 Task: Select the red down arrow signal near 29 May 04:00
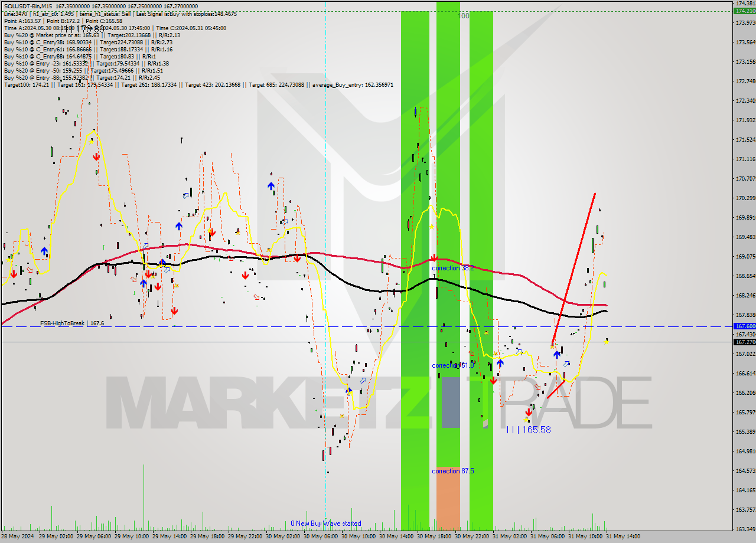[96, 158]
